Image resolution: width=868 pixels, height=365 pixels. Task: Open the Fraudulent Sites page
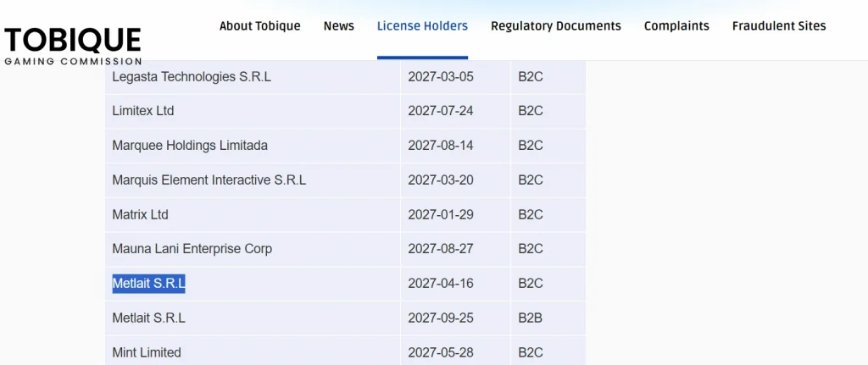pos(779,26)
